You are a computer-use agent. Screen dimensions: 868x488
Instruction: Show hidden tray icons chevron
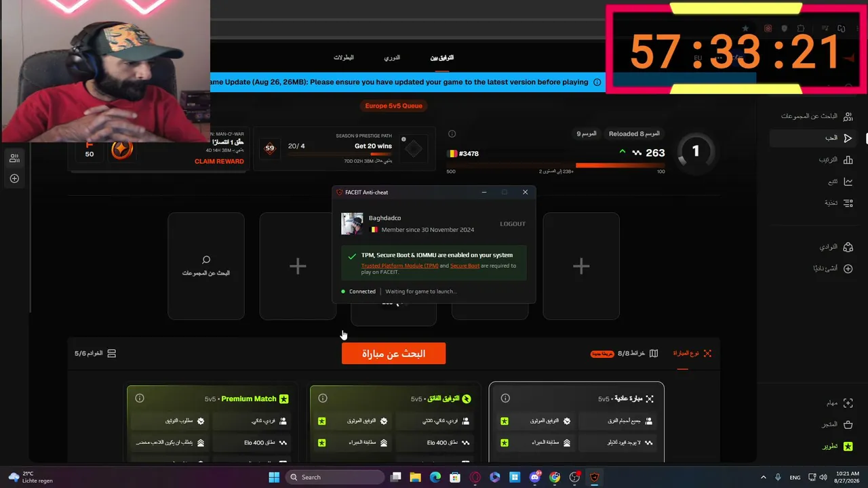pyautogui.click(x=763, y=477)
